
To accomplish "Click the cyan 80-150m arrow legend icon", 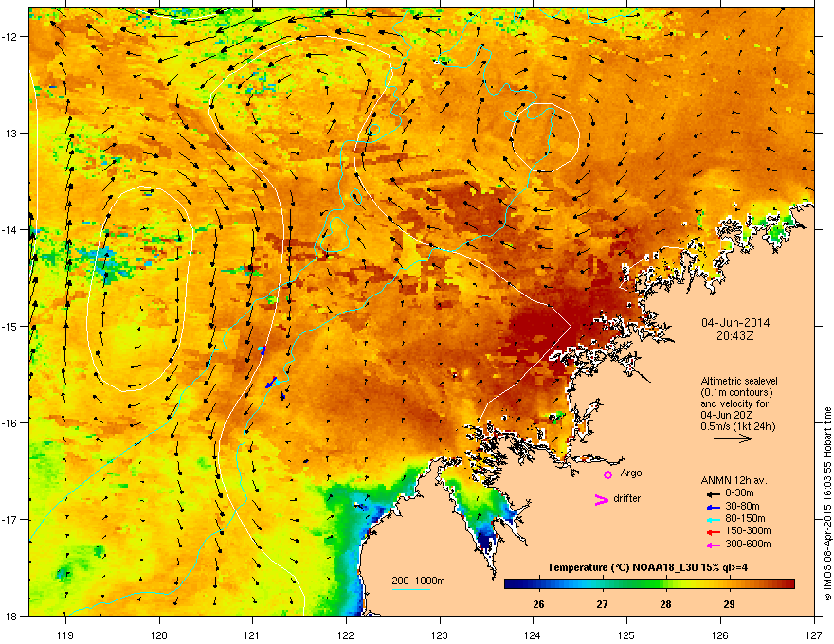I will pyautogui.click(x=713, y=520).
